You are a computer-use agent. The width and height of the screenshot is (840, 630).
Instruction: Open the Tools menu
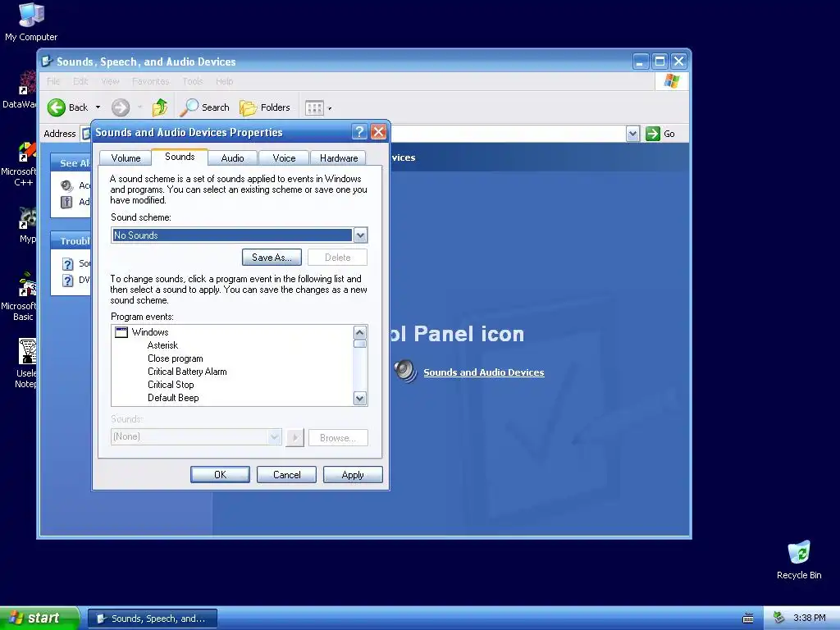pos(192,81)
